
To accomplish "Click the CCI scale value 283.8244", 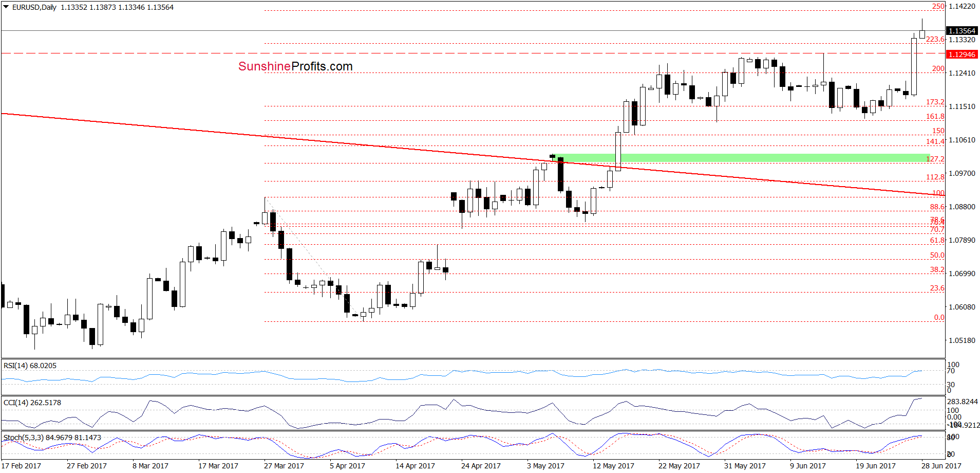I will [963, 402].
